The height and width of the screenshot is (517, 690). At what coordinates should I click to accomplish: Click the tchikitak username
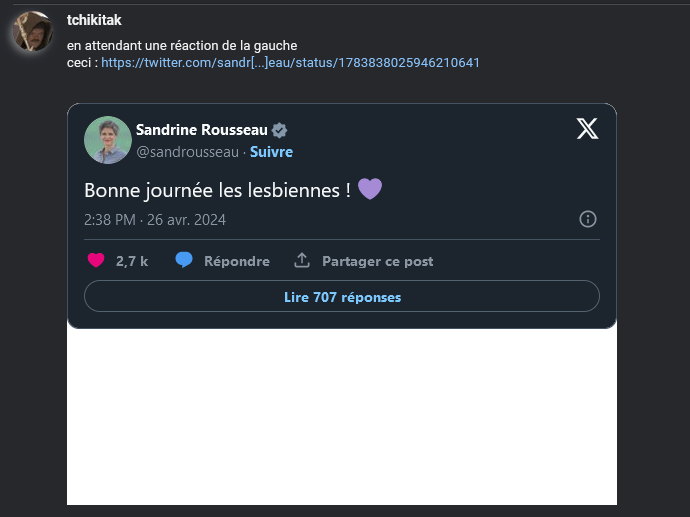click(94, 20)
